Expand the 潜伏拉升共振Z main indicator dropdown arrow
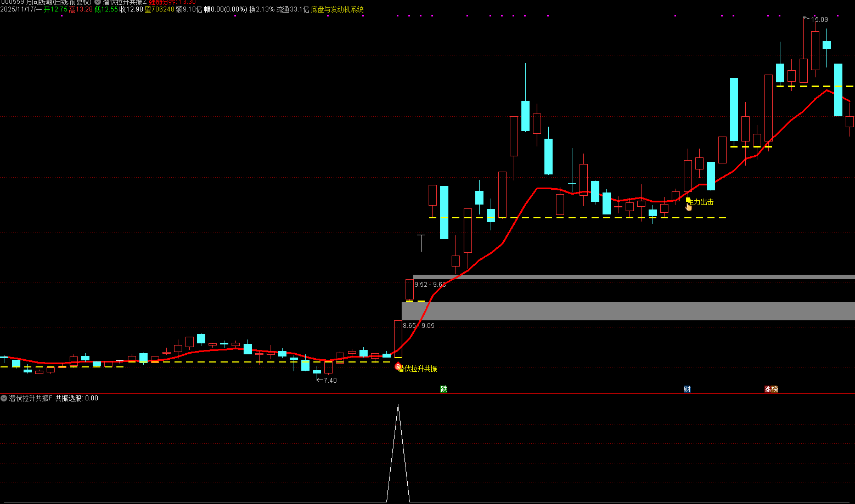The image size is (855, 504). point(98,2)
